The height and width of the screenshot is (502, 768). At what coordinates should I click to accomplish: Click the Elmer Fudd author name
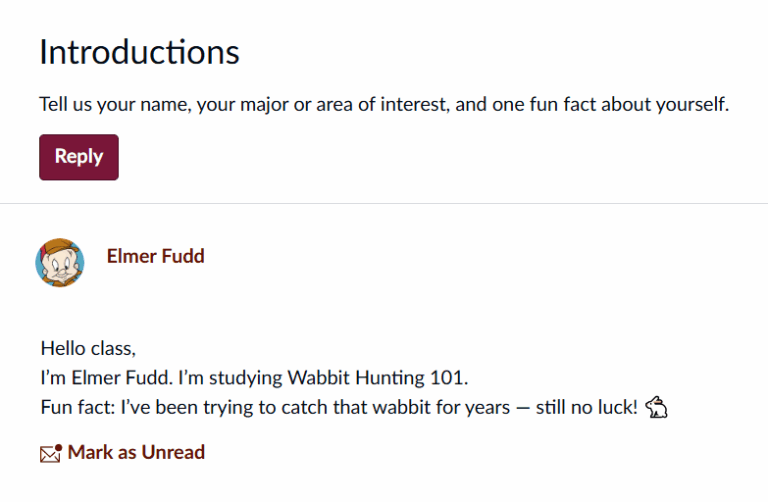point(155,256)
